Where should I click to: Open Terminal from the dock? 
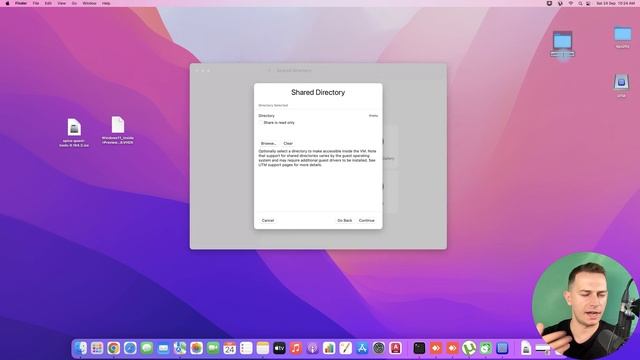click(x=419, y=348)
